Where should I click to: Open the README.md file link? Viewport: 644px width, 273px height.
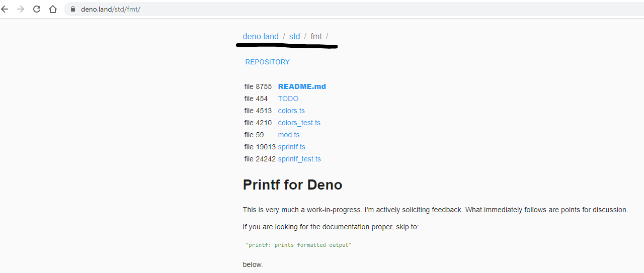pos(302,86)
